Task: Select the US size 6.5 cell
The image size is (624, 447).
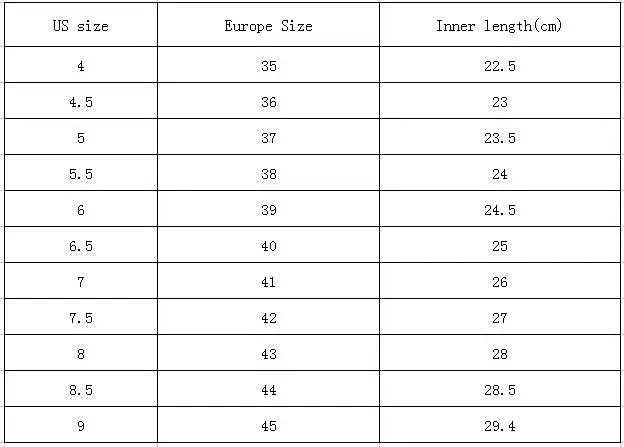Action: pos(80,246)
